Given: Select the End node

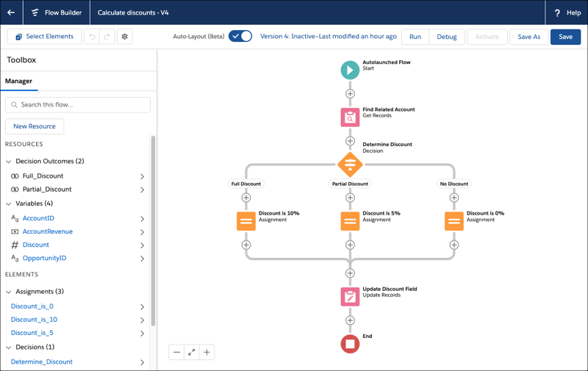Looking at the screenshot, I should point(350,344).
